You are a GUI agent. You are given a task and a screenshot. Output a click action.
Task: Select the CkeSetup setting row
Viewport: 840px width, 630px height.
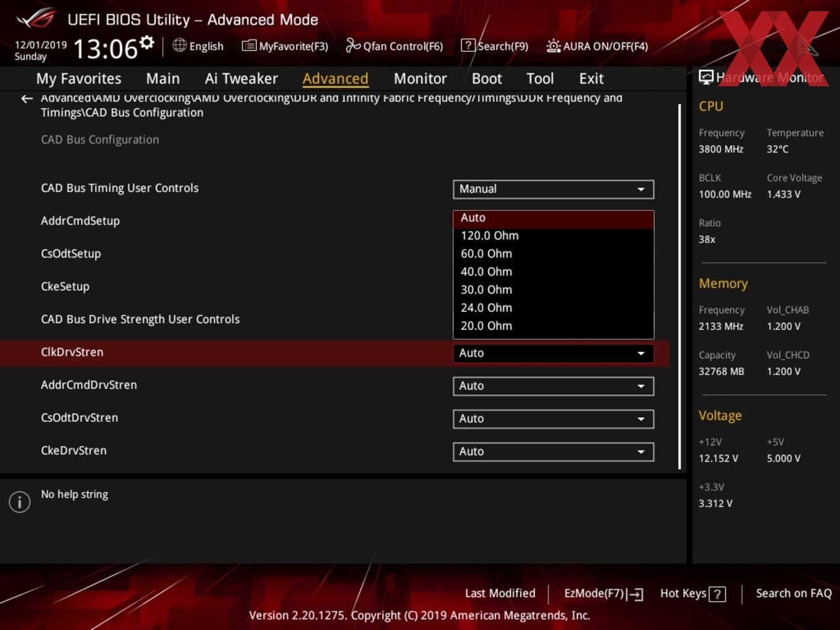(x=65, y=287)
